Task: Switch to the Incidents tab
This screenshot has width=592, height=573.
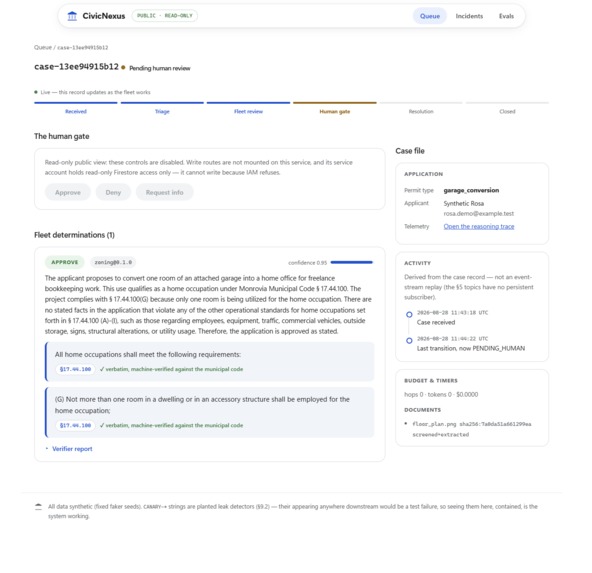Action: 469,16
